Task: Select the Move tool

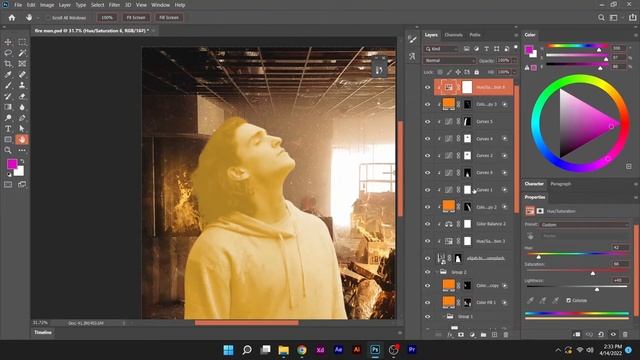Action: coord(8,42)
